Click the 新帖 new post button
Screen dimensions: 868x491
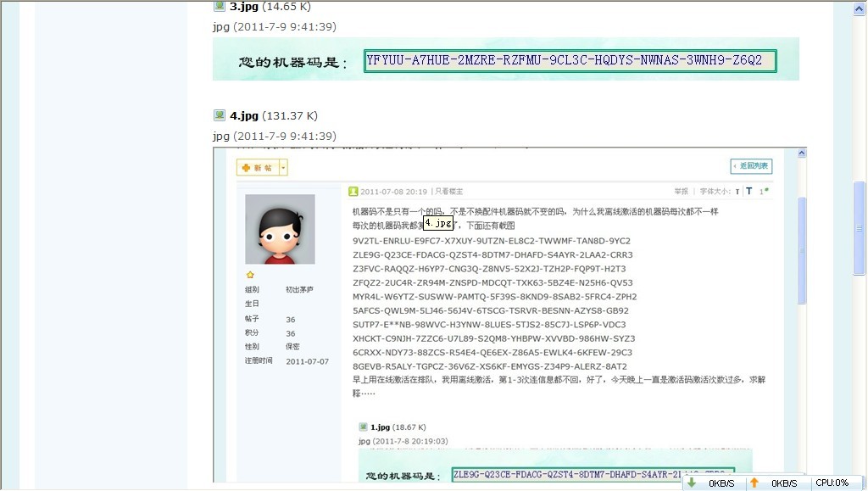(258, 168)
